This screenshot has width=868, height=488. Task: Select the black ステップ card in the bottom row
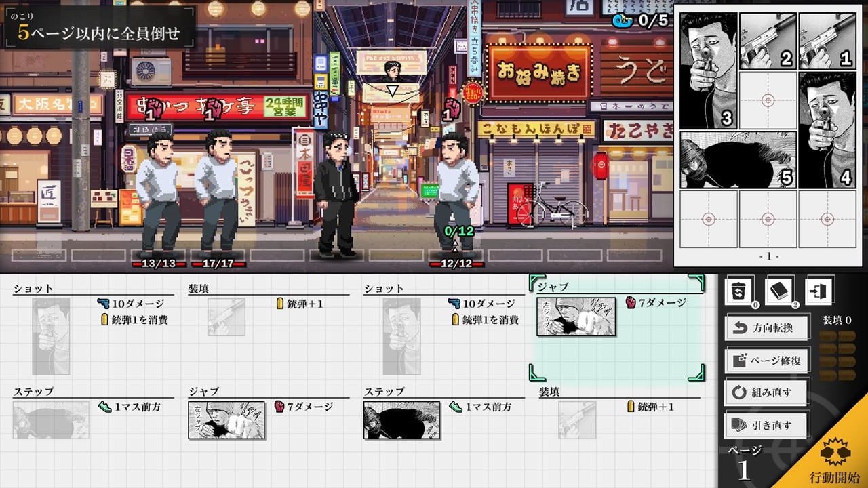[401, 420]
